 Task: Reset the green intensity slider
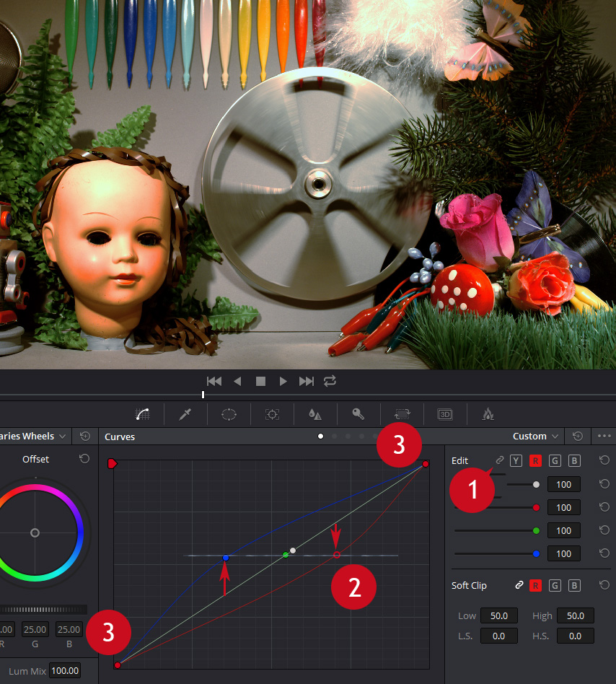tap(604, 530)
